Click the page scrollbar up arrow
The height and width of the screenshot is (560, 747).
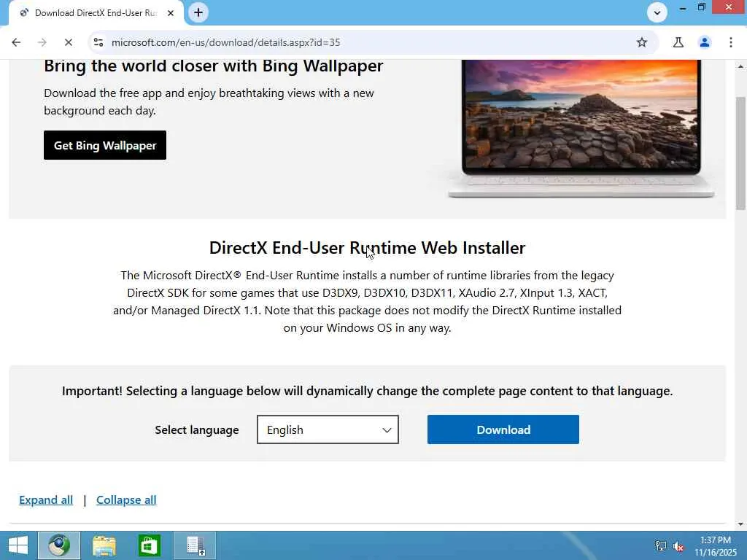click(740, 66)
